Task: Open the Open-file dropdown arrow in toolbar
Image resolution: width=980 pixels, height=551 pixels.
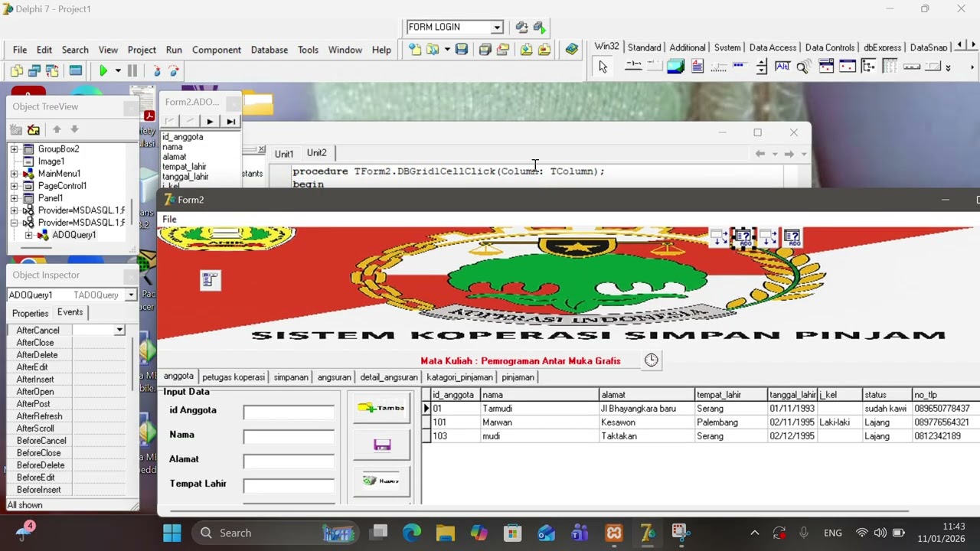Action: pyautogui.click(x=446, y=50)
